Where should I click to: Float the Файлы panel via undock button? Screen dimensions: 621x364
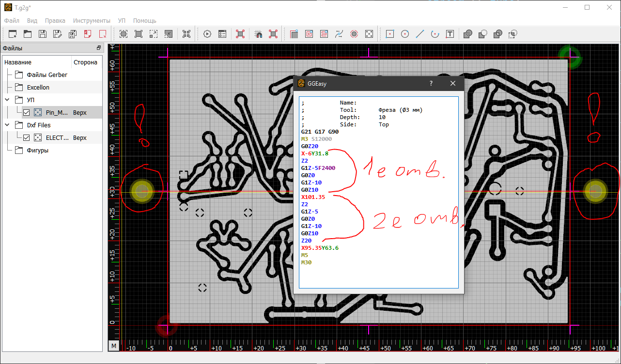point(99,48)
